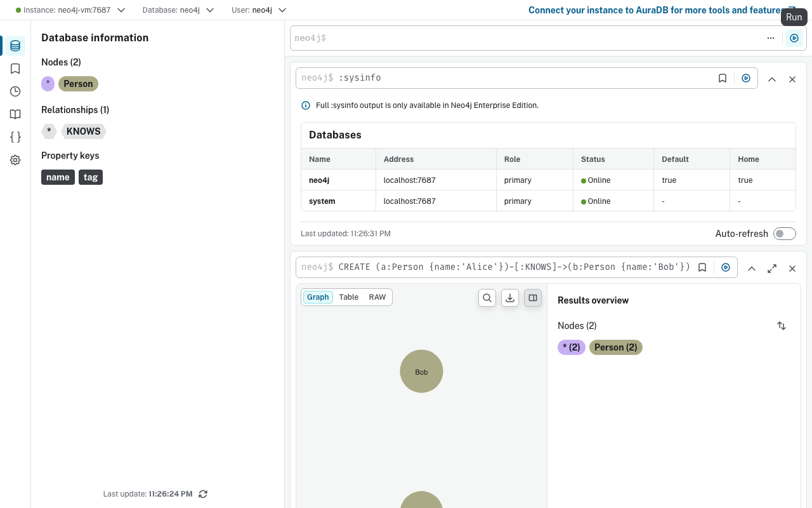Bookmark the CREATE Person query
Image resolution: width=812 pixels, height=508 pixels.
702,267
